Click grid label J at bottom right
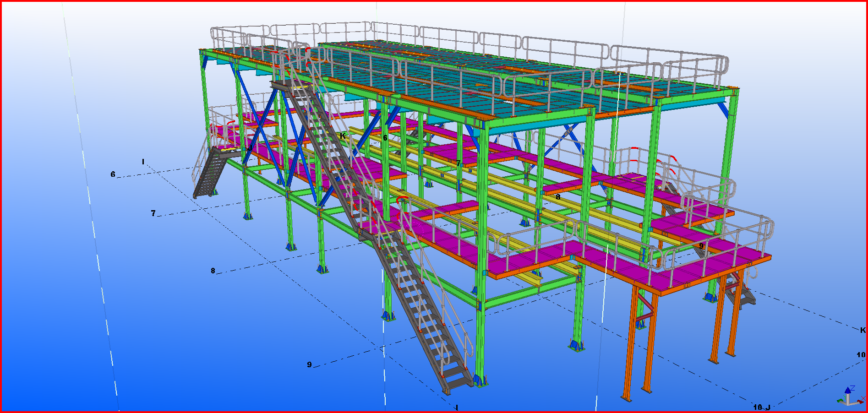Screen dimensions: 868x413 tap(768, 407)
